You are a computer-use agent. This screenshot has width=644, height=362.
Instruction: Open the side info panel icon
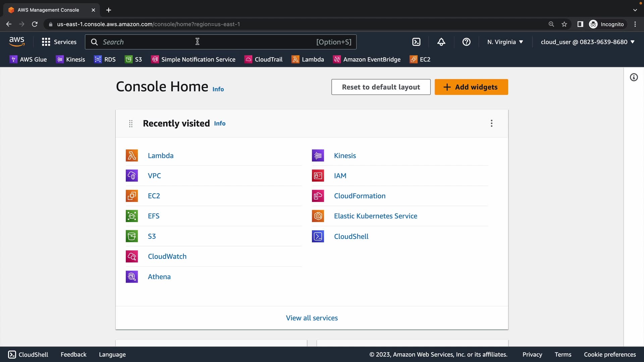(634, 77)
